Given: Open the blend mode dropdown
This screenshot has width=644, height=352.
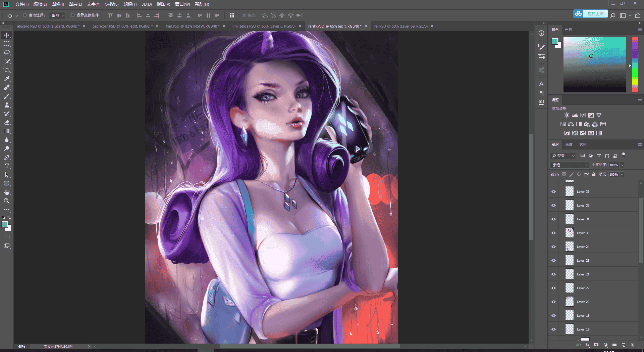Looking at the screenshot, I should pyautogui.click(x=569, y=165).
